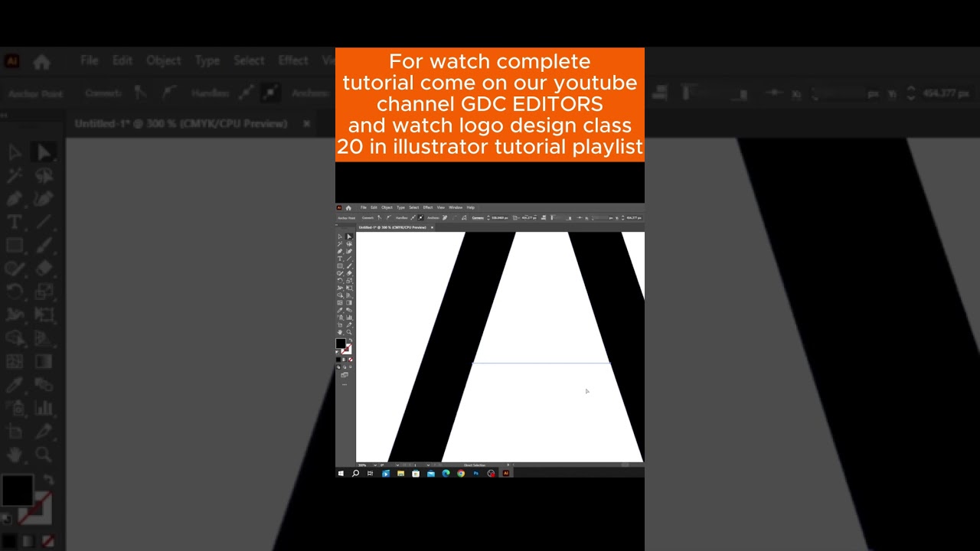The image size is (980, 551).
Task: Click the black Fill color swatch
Action: (341, 343)
